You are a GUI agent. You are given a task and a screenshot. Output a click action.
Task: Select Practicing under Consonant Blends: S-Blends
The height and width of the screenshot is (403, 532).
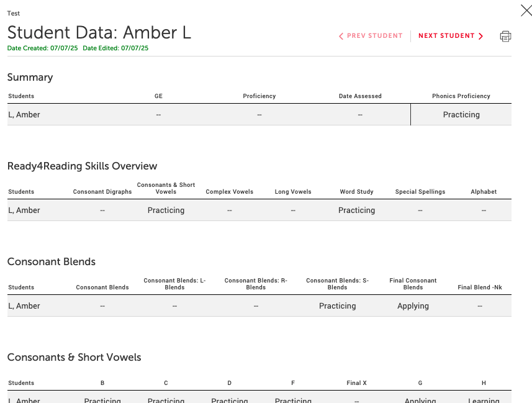point(337,306)
